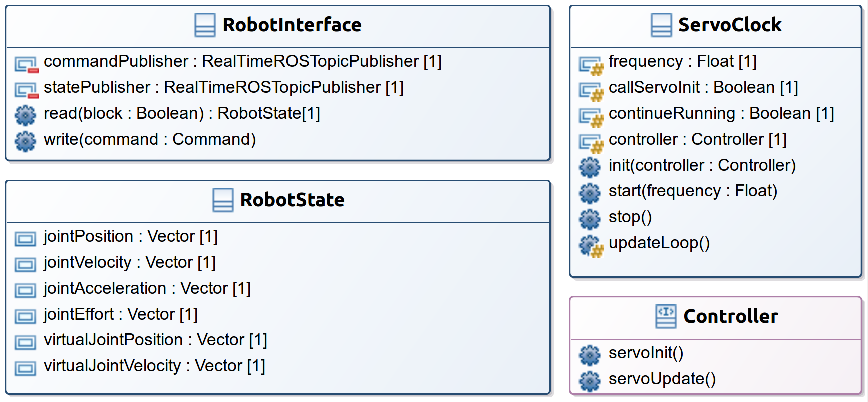This screenshot has width=868, height=402.
Task: Click the commandPublisher private attribute icon
Action: tap(26, 64)
